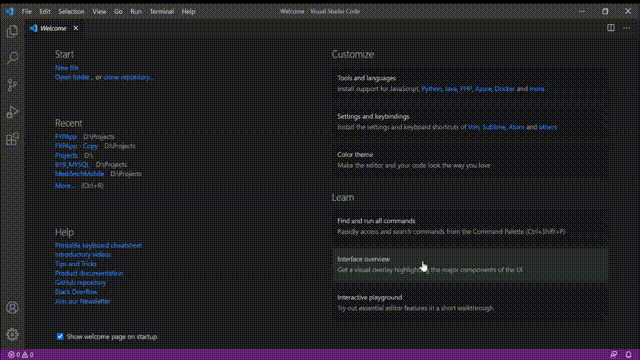Viewport: 640px width, 360px height.
Task: Open the Accounts icon in activity bar
Action: [12, 307]
